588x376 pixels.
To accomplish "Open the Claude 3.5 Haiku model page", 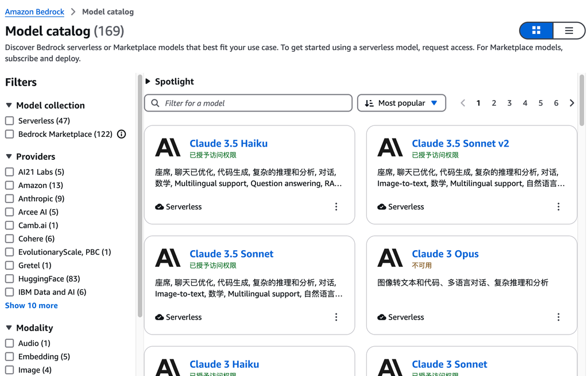I will click(229, 144).
